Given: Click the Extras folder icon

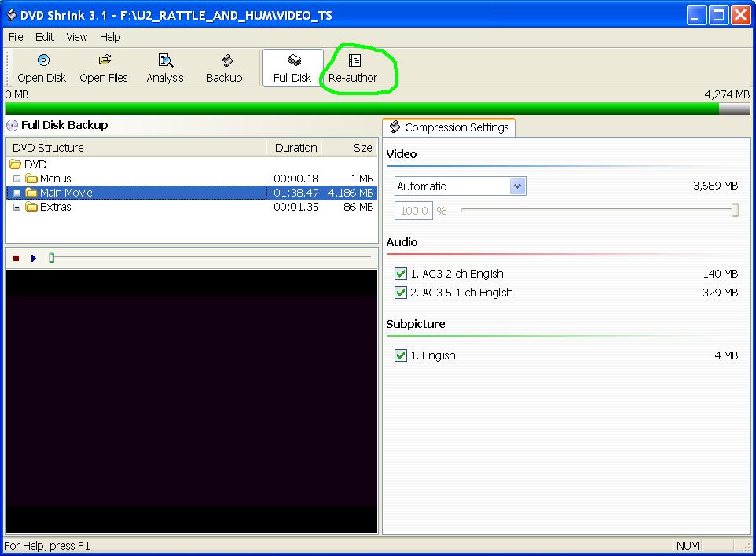Looking at the screenshot, I should tap(31, 207).
